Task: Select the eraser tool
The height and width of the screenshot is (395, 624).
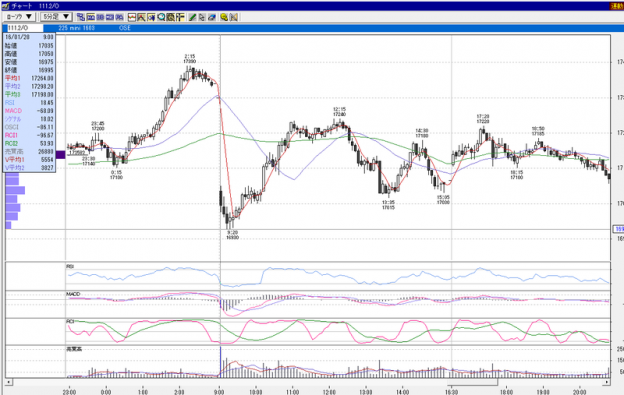Action: pyautogui.click(x=212, y=17)
